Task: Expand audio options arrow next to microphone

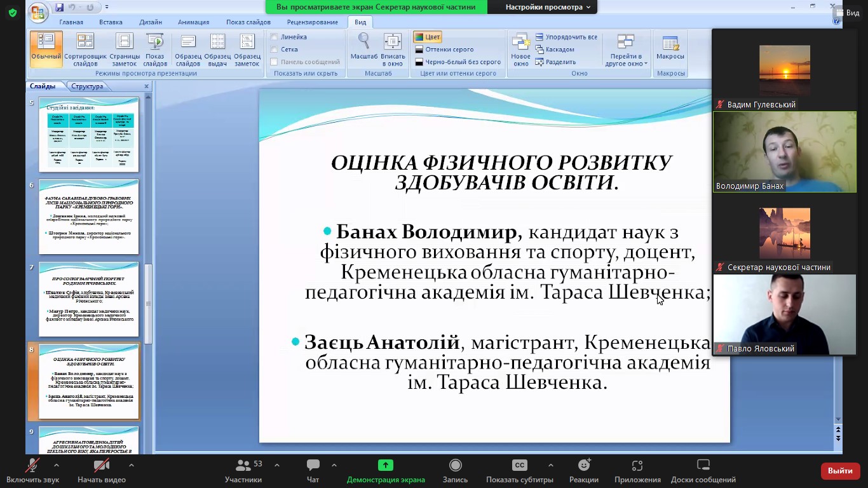Action: [56, 465]
